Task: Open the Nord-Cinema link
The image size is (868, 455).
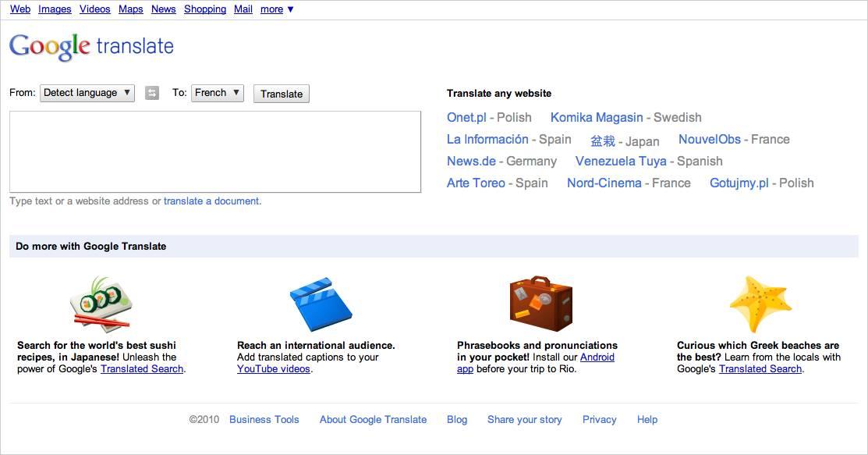Action: (604, 183)
